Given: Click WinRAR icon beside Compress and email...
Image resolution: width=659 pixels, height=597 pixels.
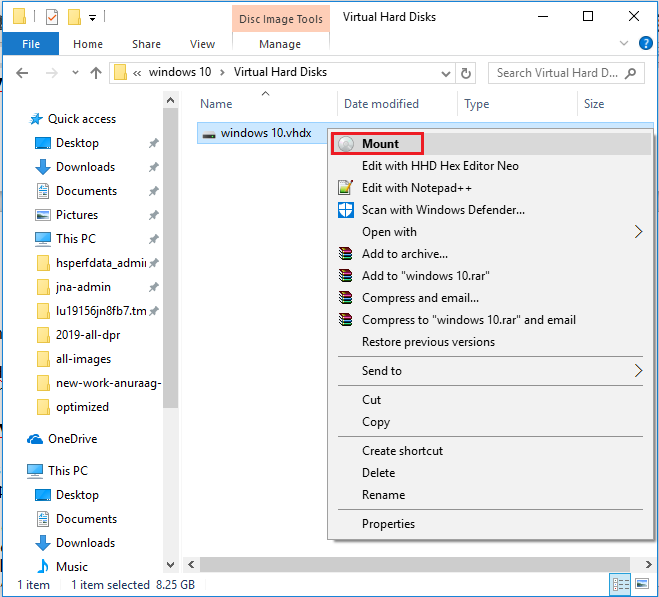Looking at the screenshot, I should pos(345,298).
